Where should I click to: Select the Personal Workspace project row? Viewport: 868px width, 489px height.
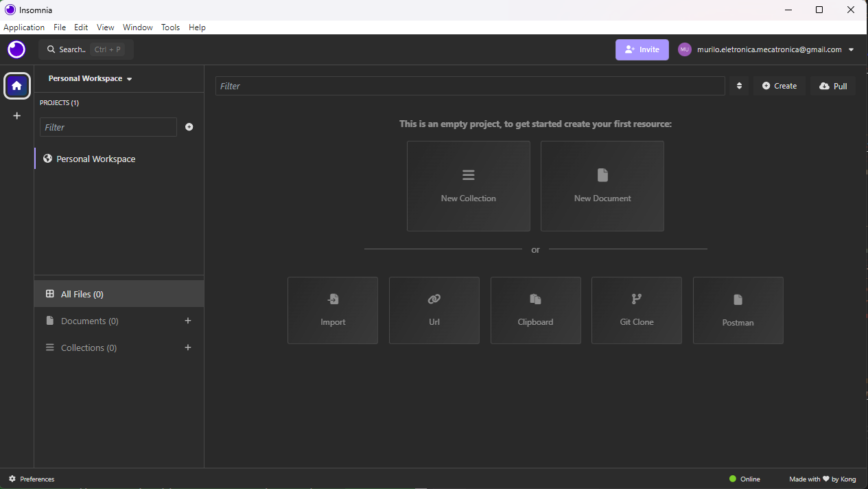(x=119, y=159)
